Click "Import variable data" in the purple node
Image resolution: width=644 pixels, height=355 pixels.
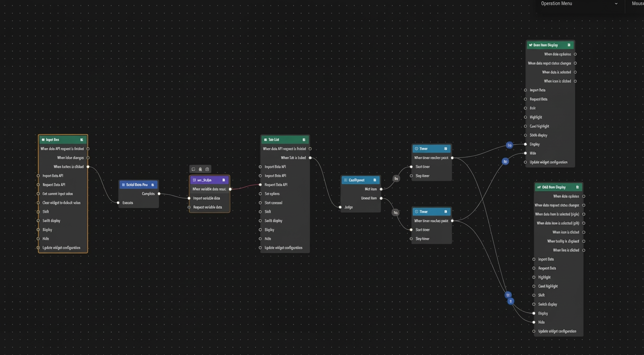click(206, 198)
